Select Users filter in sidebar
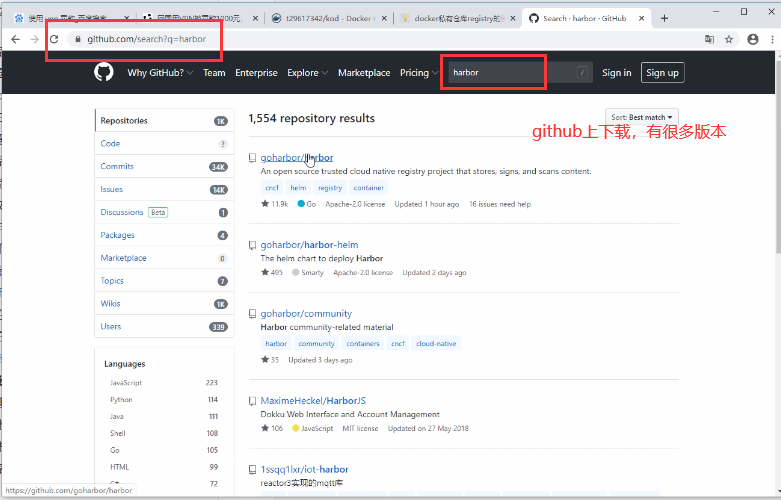 164,327
